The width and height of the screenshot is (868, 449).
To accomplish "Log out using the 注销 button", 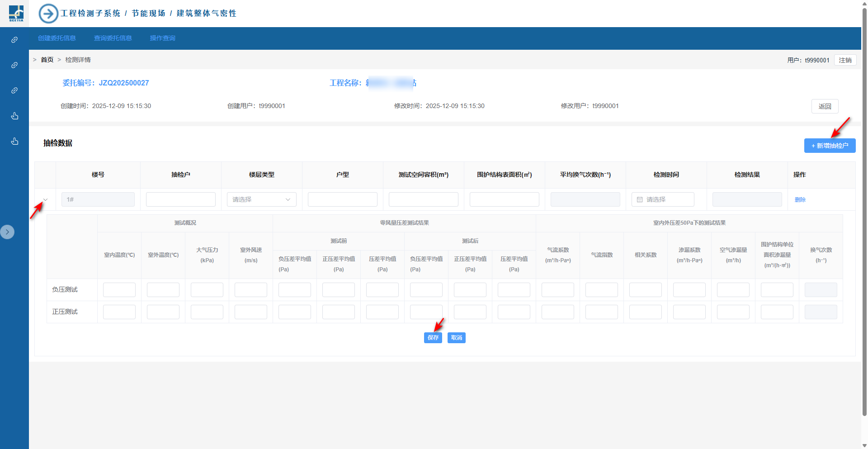I will (x=844, y=60).
